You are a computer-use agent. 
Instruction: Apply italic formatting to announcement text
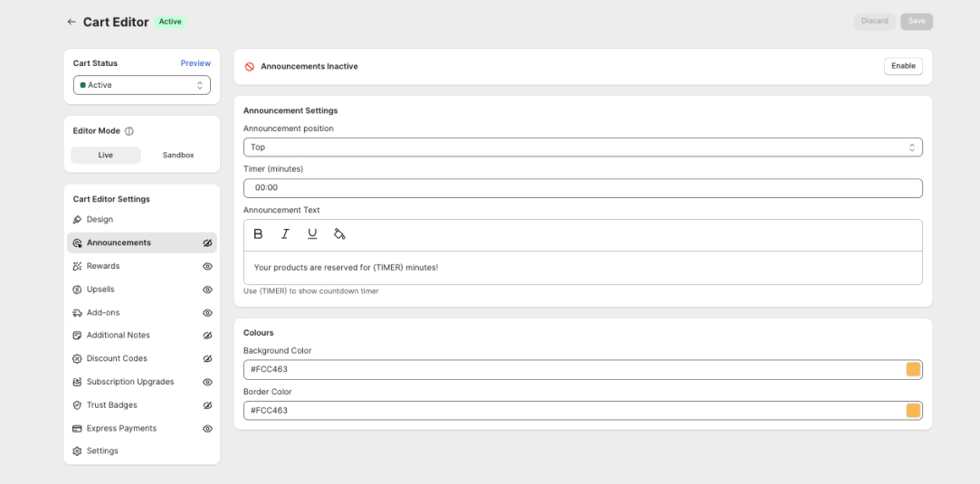[285, 234]
